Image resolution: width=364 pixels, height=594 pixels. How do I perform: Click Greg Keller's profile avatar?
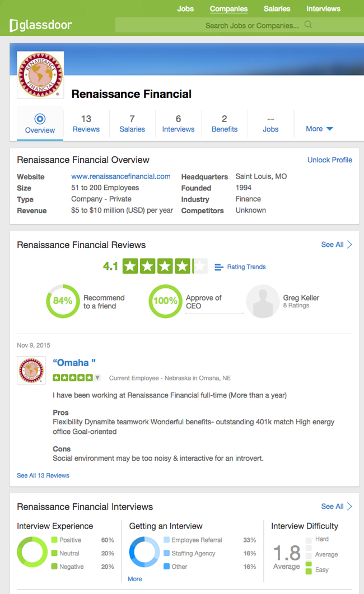263,301
